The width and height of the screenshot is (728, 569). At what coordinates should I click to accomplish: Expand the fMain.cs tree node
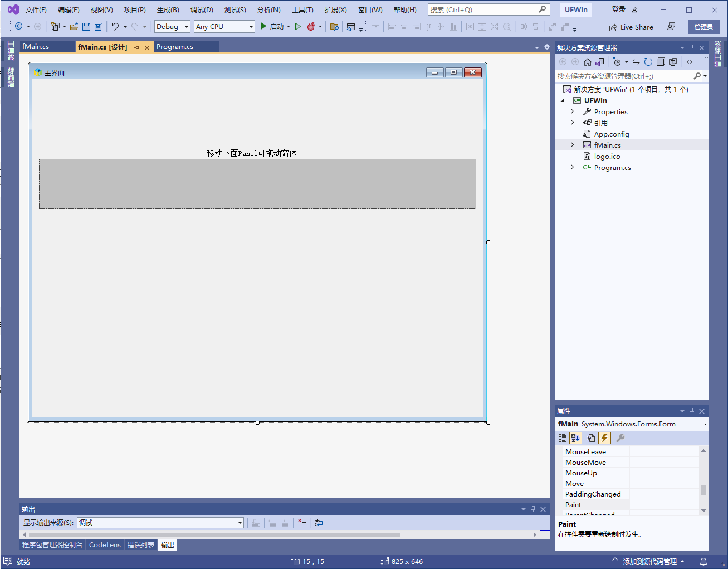tap(572, 145)
